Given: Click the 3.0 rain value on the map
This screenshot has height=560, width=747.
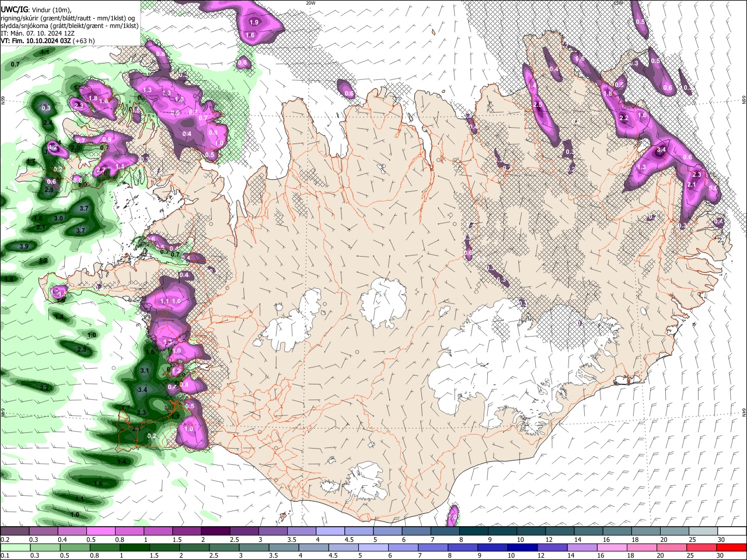Looking at the screenshot, I should click(58, 218).
